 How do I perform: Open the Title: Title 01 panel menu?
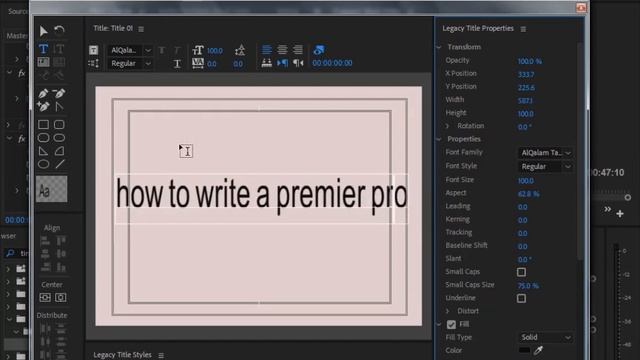(141, 29)
